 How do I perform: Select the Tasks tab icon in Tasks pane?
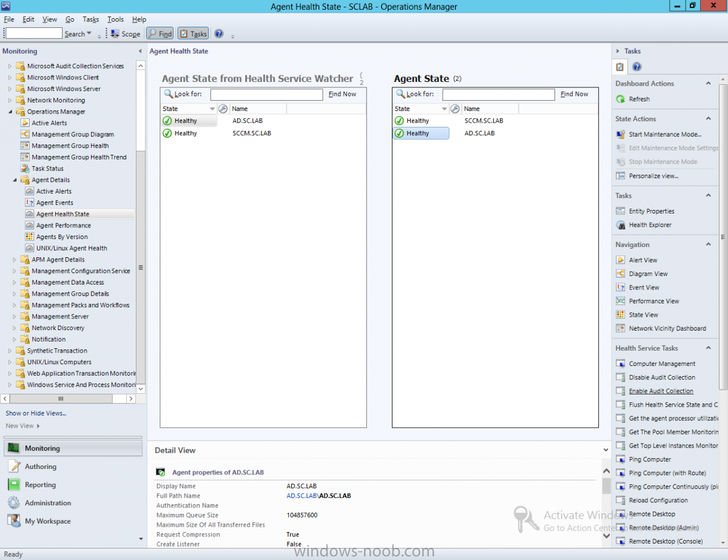click(620, 67)
